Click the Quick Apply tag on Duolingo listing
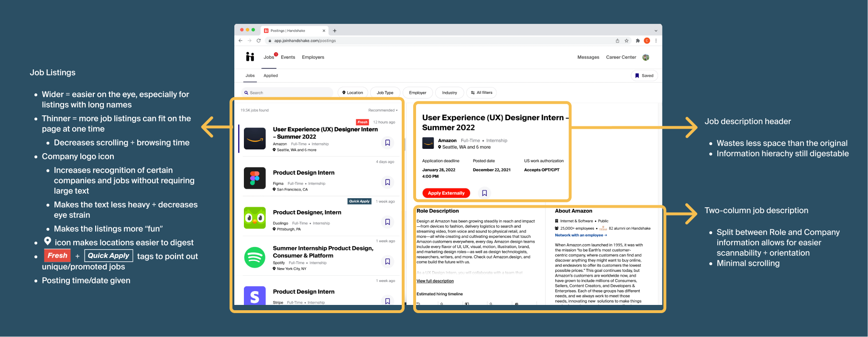The width and height of the screenshot is (868, 337). point(360,201)
